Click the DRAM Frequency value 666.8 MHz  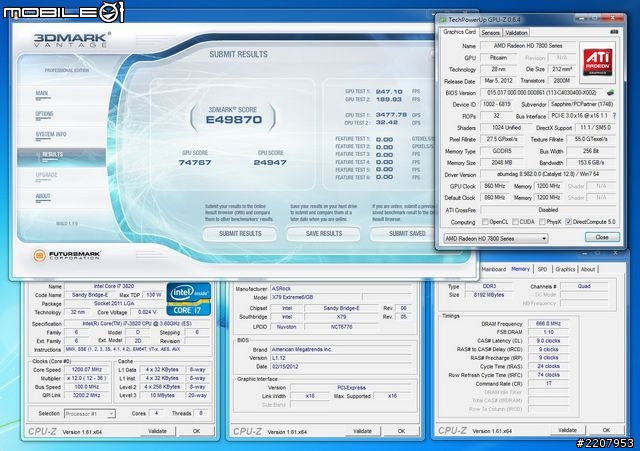(x=548, y=324)
